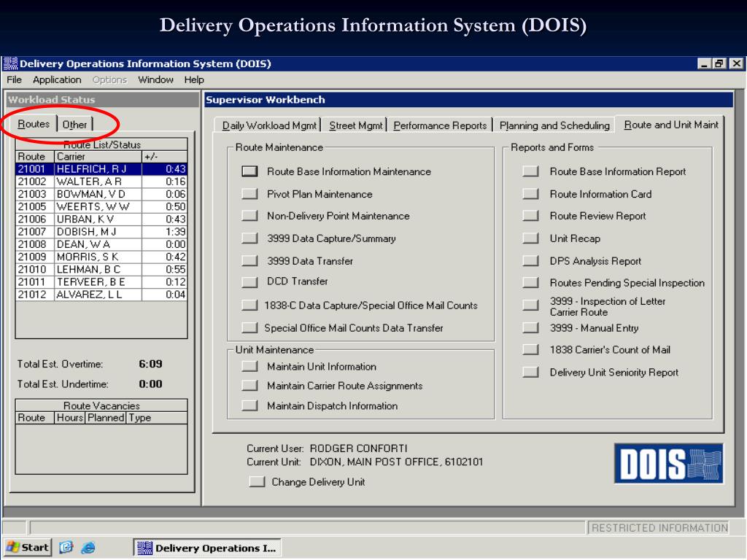Select route 21001 HELFRICH, R J row
Screen dimensions: 747x560
point(101,169)
